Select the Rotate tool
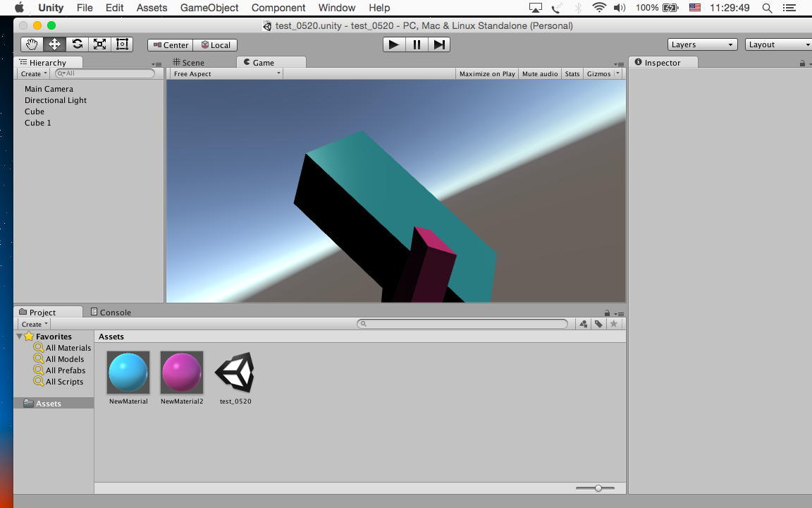 [x=77, y=44]
